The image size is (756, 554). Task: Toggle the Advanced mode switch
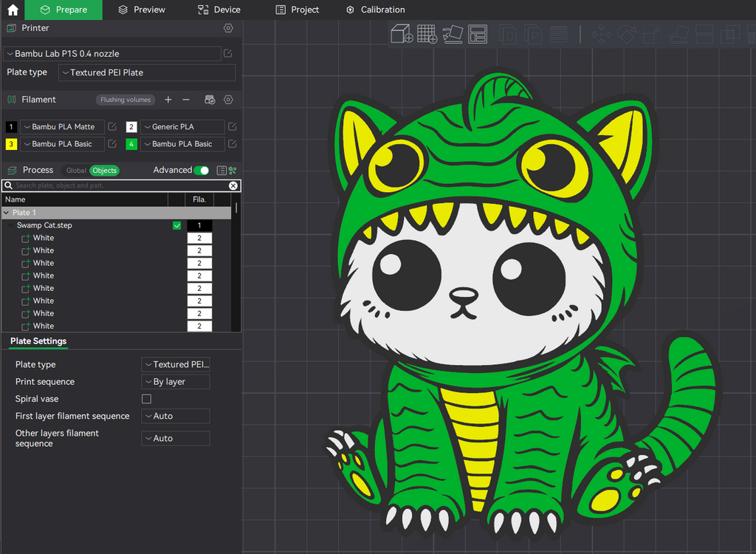click(202, 171)
